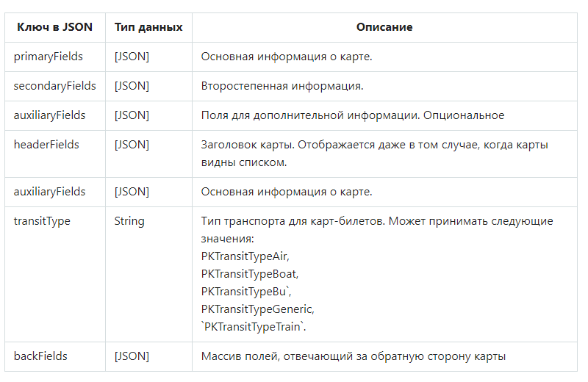The image size is (588, 382).
Task: Click the PKTransitTypeTrain value text
Action: click(254, 327)
